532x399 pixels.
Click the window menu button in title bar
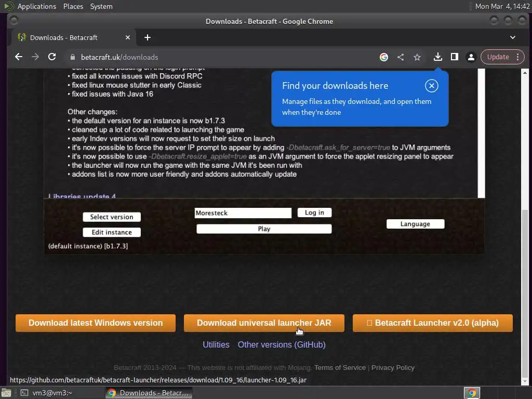click(14, 21)
